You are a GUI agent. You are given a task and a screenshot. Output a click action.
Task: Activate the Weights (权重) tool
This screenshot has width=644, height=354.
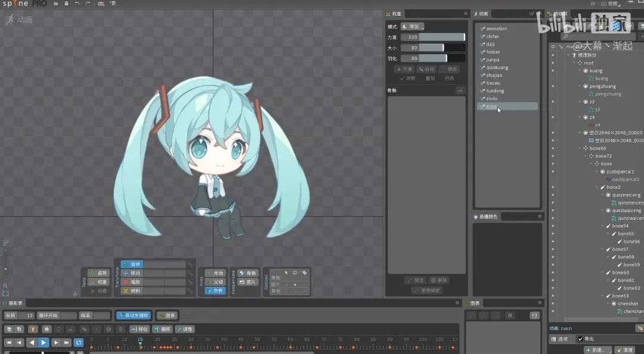tap(98, 282)
